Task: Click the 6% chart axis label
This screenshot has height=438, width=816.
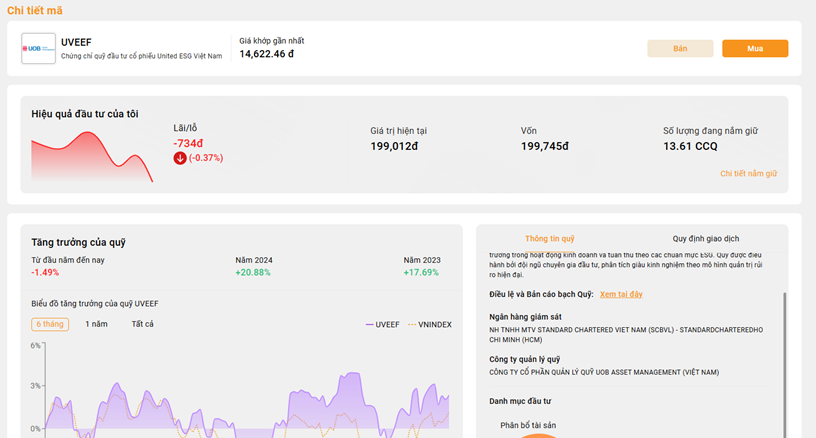Action: tap(35, 345)
